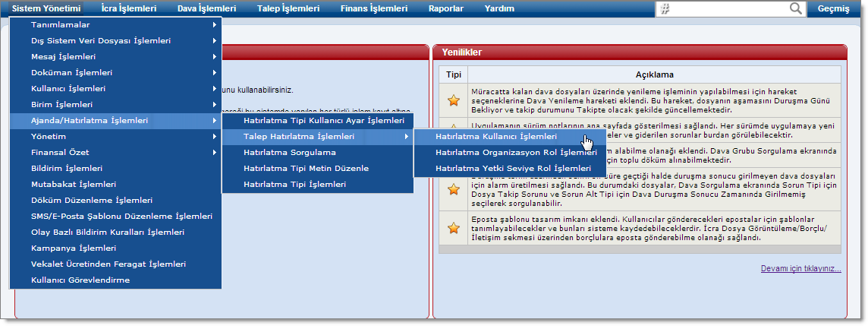Choose Kullanıcı Görevlendirme

(x=115, y=280)
